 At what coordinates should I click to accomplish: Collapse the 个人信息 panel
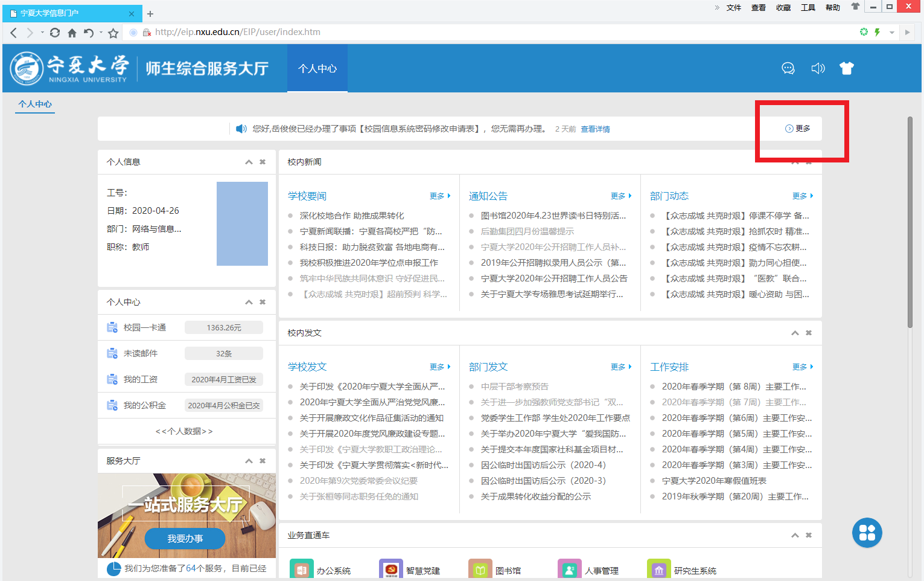(x=249, y=162)
